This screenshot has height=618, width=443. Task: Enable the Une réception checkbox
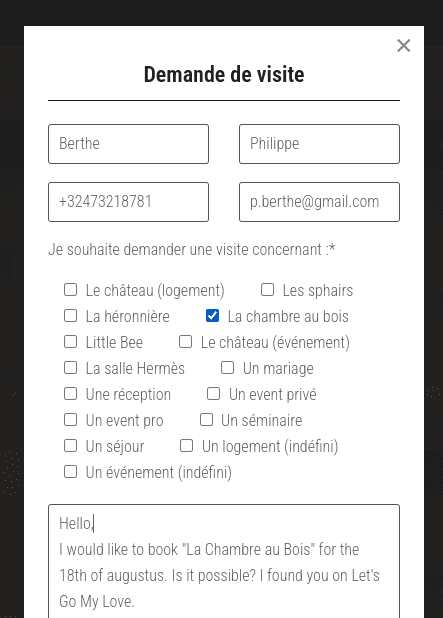pos(71,394)
